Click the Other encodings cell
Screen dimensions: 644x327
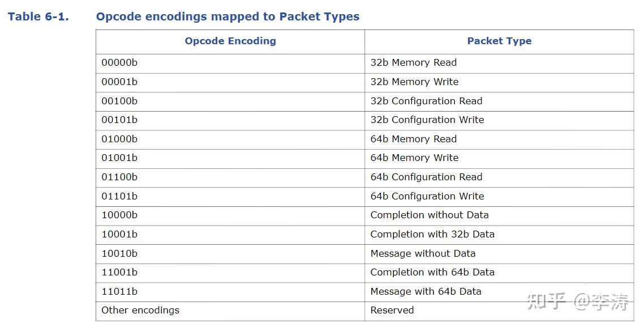click(x=140, y=311)
